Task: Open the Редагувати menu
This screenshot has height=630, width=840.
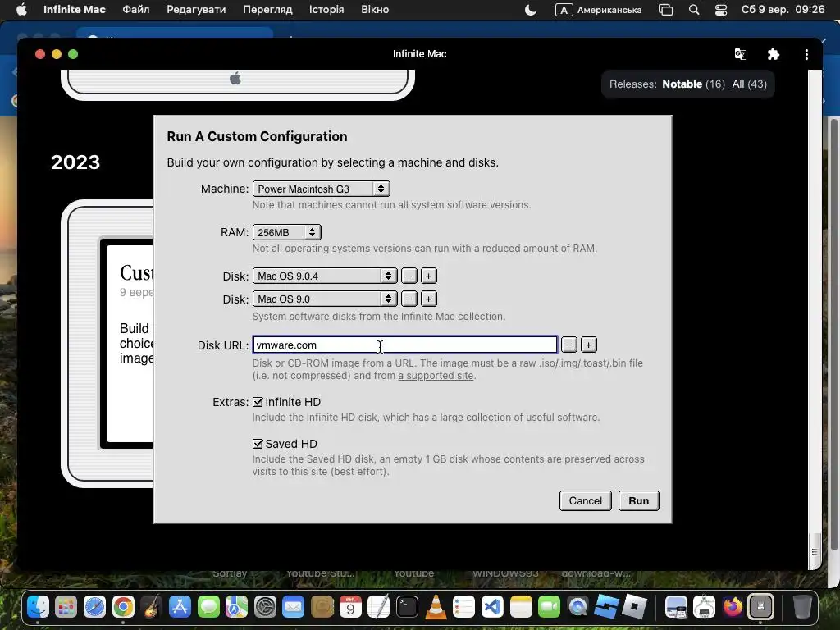Action: (196, 10)
